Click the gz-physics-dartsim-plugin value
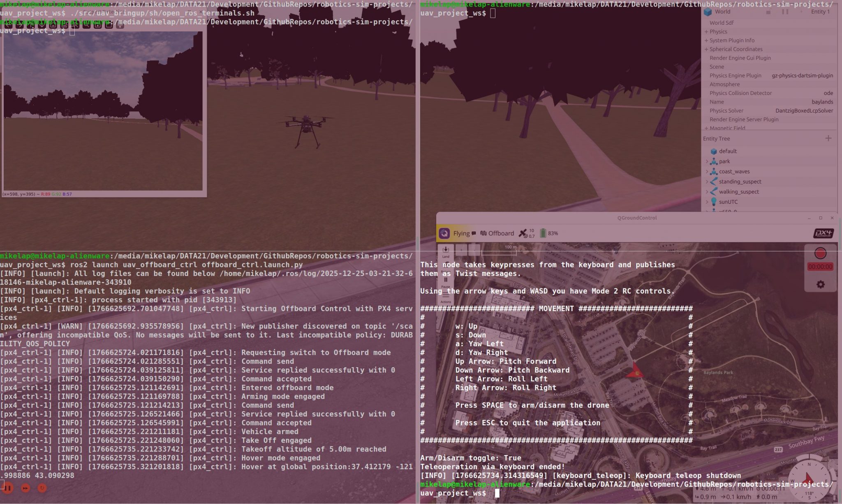 (x=803, y=76)
